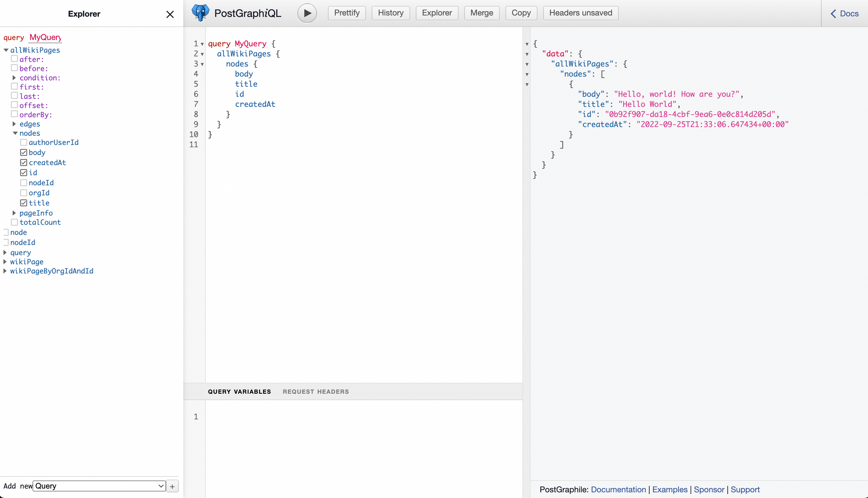Expand the condition: argument

coord(14,78)
